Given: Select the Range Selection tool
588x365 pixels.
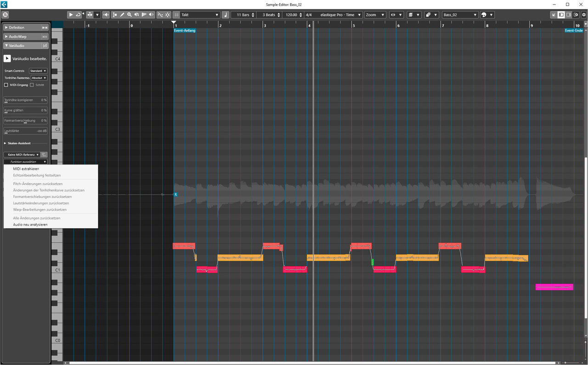Looking at the screenshot, I should (115, 15).
